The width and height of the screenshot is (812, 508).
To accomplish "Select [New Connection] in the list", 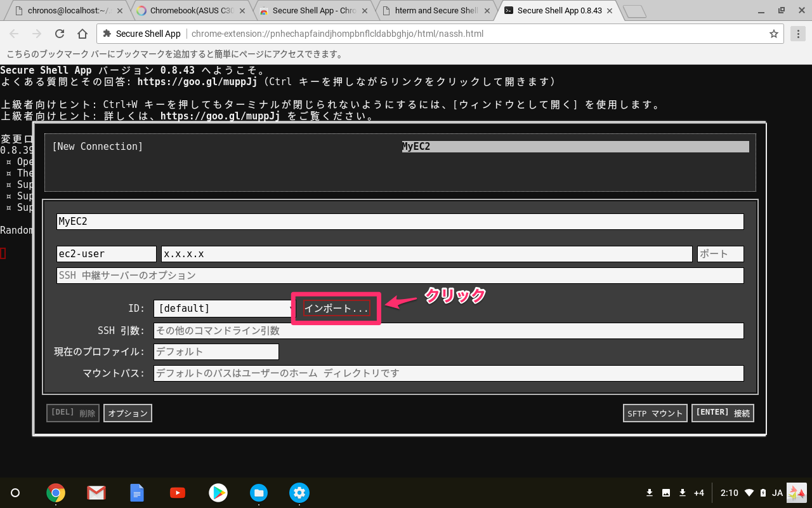I will point(98,147).
